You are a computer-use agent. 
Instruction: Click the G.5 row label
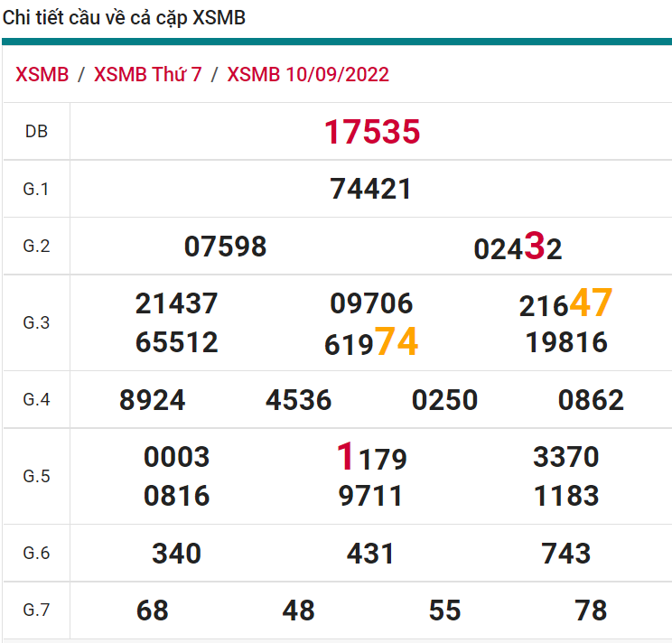36,476
